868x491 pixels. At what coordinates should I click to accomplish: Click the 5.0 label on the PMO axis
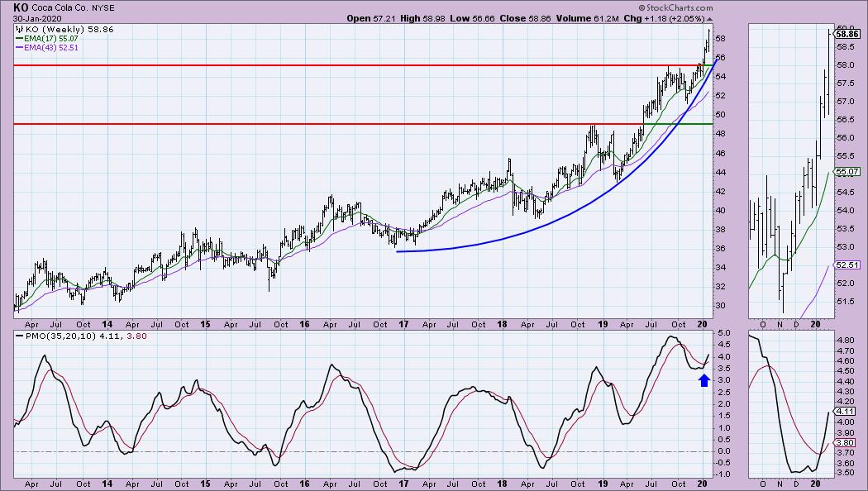723,333
